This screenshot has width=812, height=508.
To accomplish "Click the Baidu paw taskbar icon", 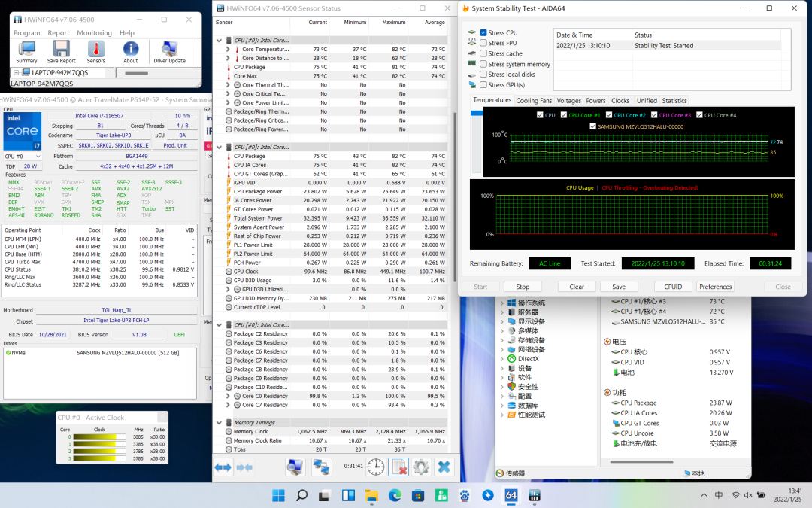I will 465,495.
